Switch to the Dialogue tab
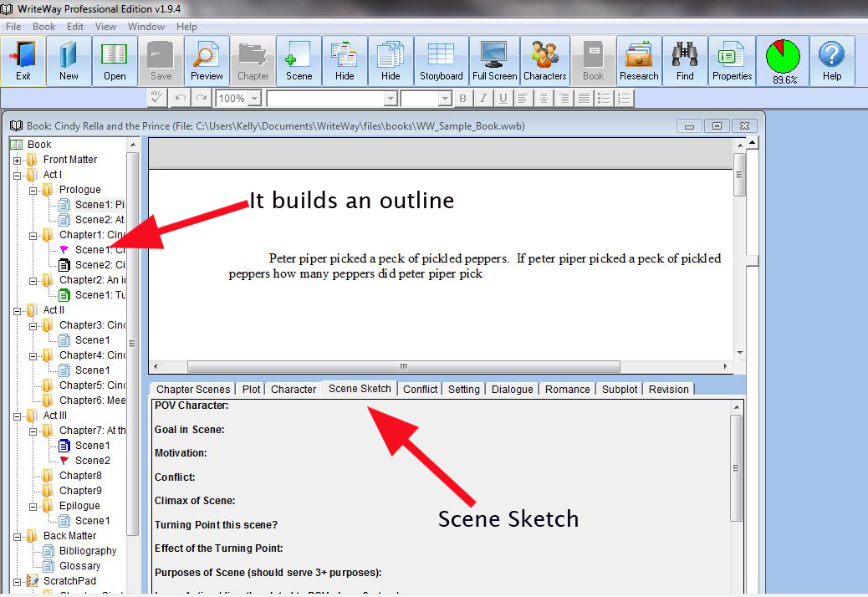 (512, 389)
